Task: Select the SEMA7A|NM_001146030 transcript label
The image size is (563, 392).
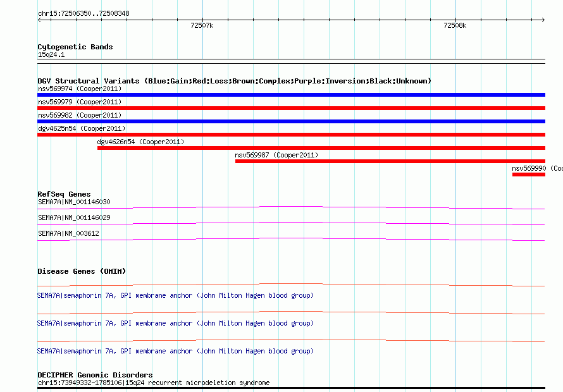Action: [x=74, y=202]
